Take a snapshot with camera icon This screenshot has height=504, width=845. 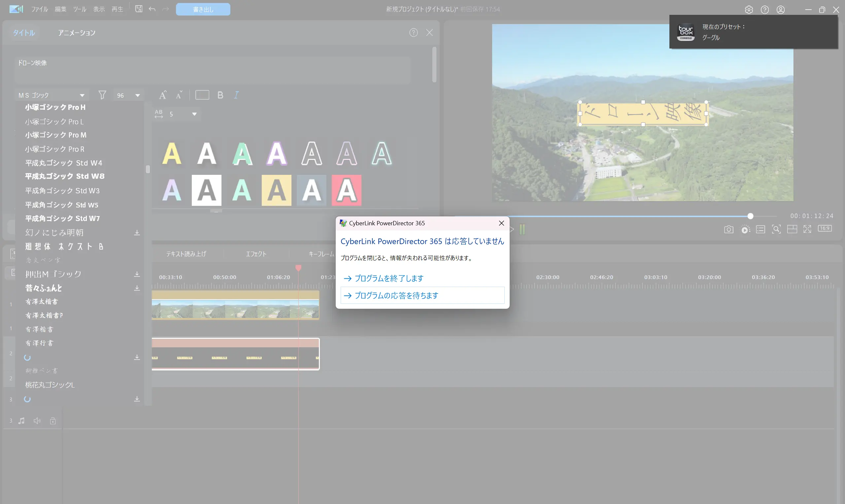[x=728, y=230]
